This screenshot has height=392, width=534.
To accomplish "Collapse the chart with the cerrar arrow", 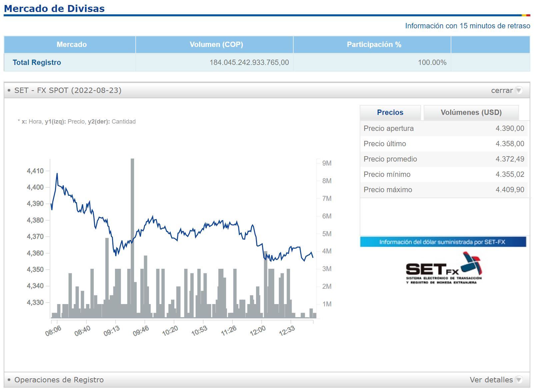I will pyautogui.click(x=519, y=90).
